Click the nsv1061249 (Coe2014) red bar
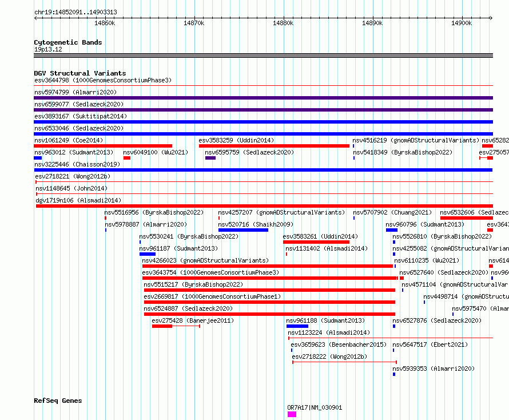Screen dimensions: 509x420 [x=103, y=146]
